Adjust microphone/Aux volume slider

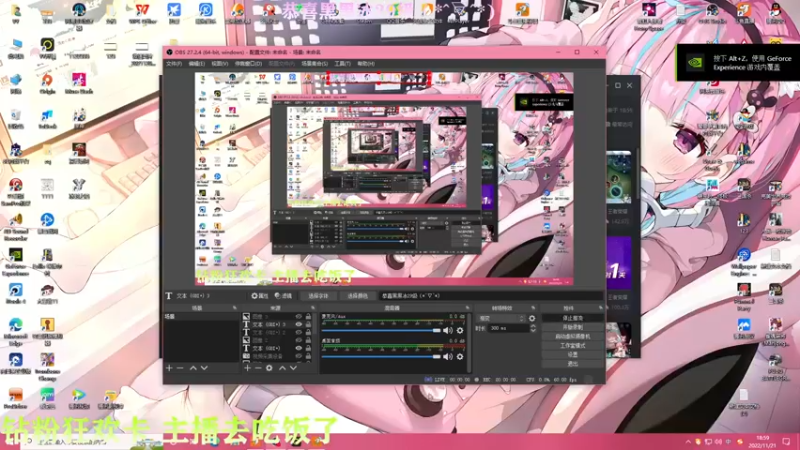381,331
